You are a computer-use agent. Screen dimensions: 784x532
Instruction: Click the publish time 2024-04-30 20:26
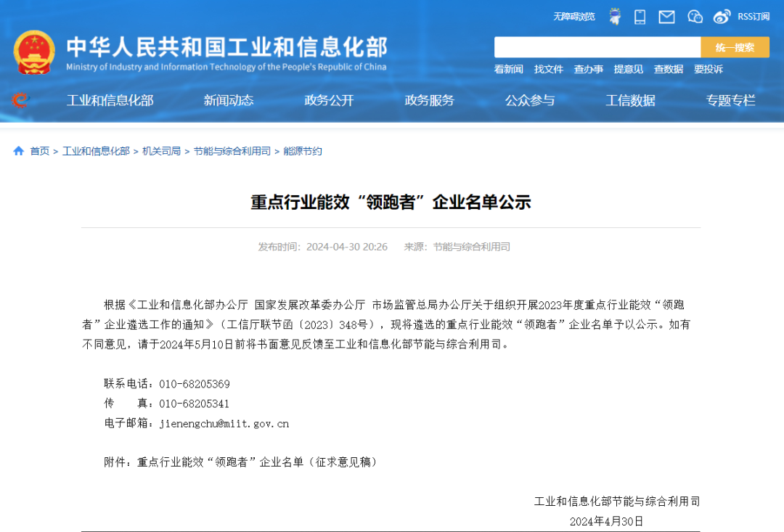tap(347, 247)
